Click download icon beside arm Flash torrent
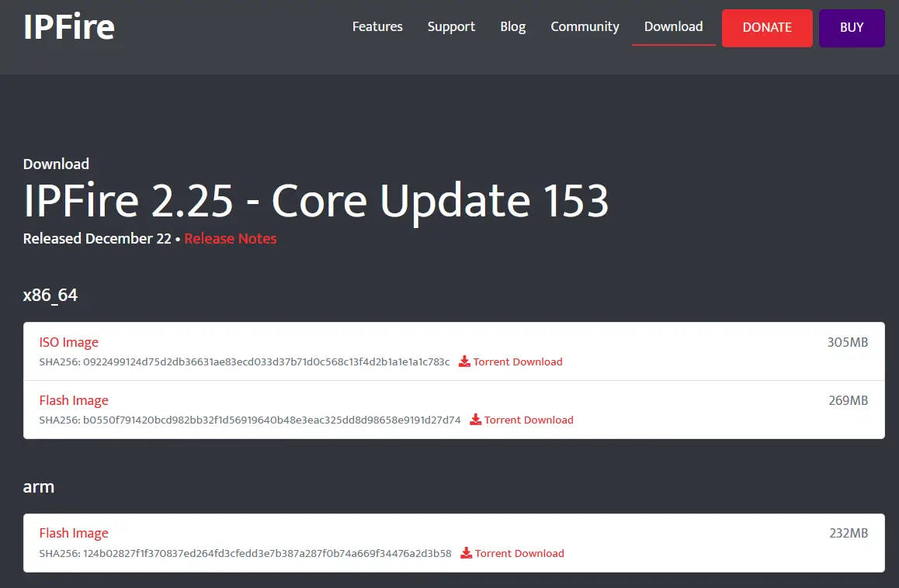 [466, 553]
